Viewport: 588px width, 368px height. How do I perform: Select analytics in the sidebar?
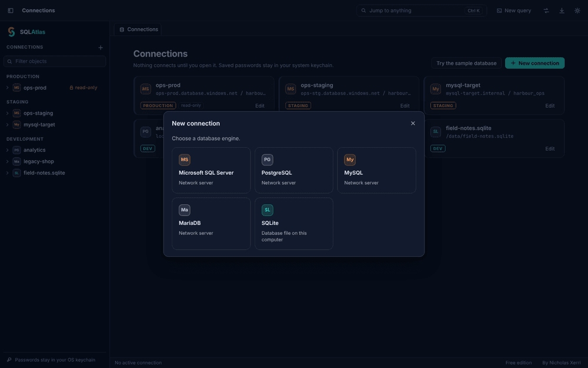click(x=35, y=150)
